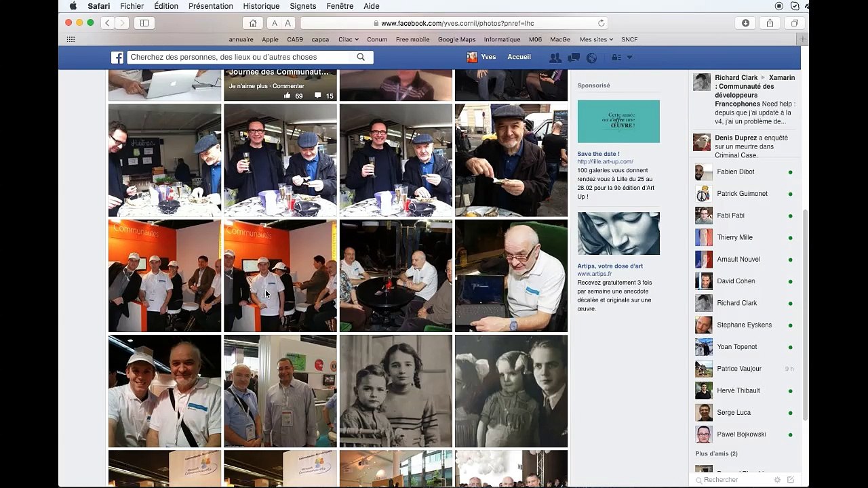The width and height of the screenshot is (868, 488).
Task: Open chat with Patrick Guimonet
Action: click(744, 194)
